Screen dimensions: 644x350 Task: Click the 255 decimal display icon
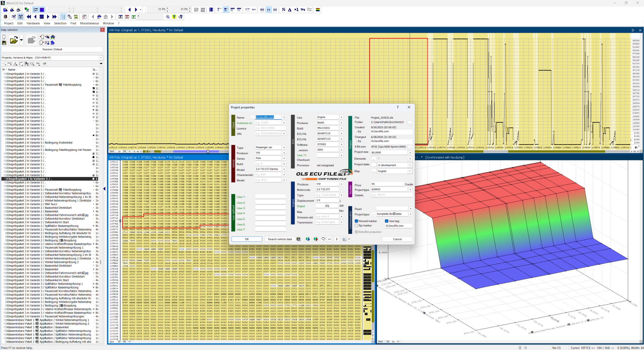click(262, 10)
